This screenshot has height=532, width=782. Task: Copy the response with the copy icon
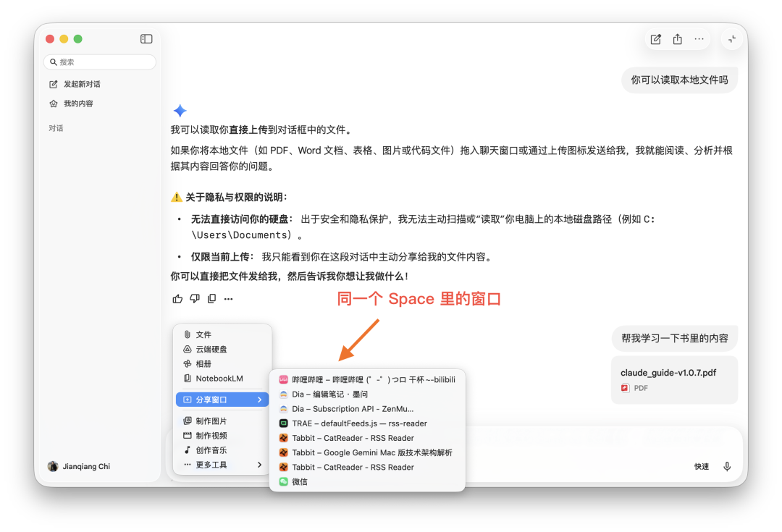[211, 299]
